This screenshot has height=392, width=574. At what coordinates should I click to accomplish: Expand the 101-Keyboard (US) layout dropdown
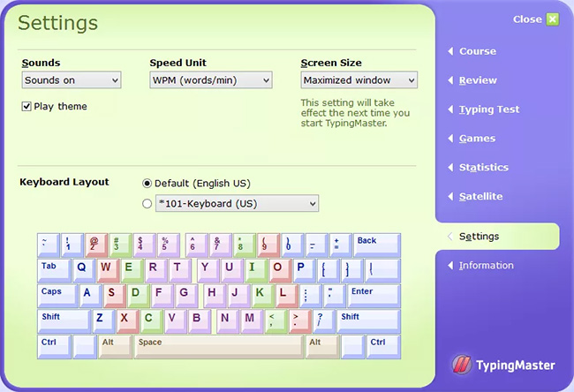click(238, 203)
